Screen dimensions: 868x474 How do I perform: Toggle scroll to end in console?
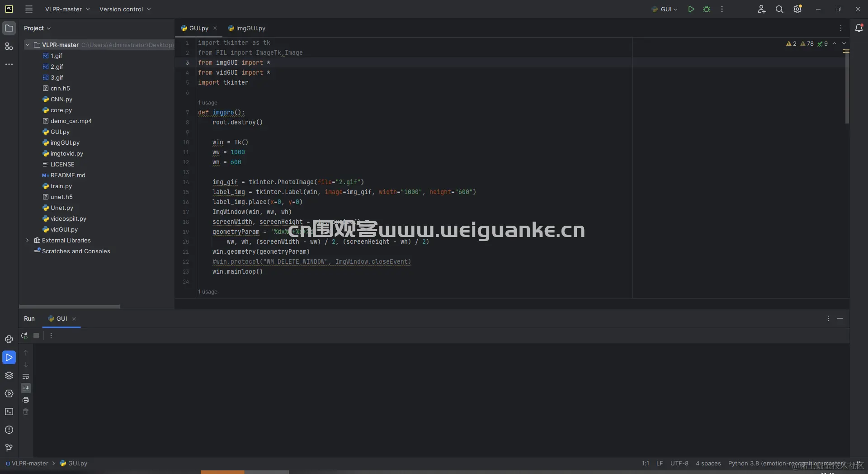coord(26,388)
